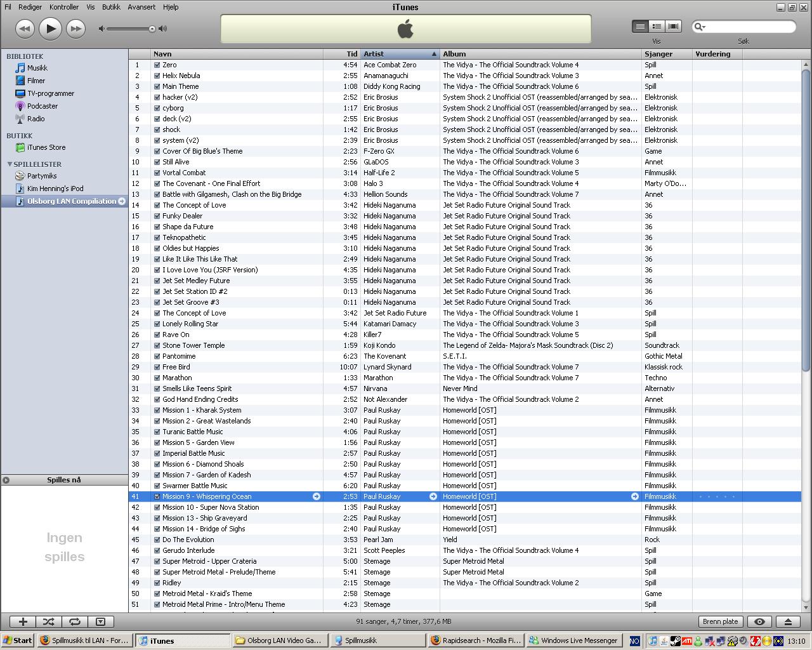The image size is (812, 650).
Task: Skip to the next track
Action: tap(76, 29)
